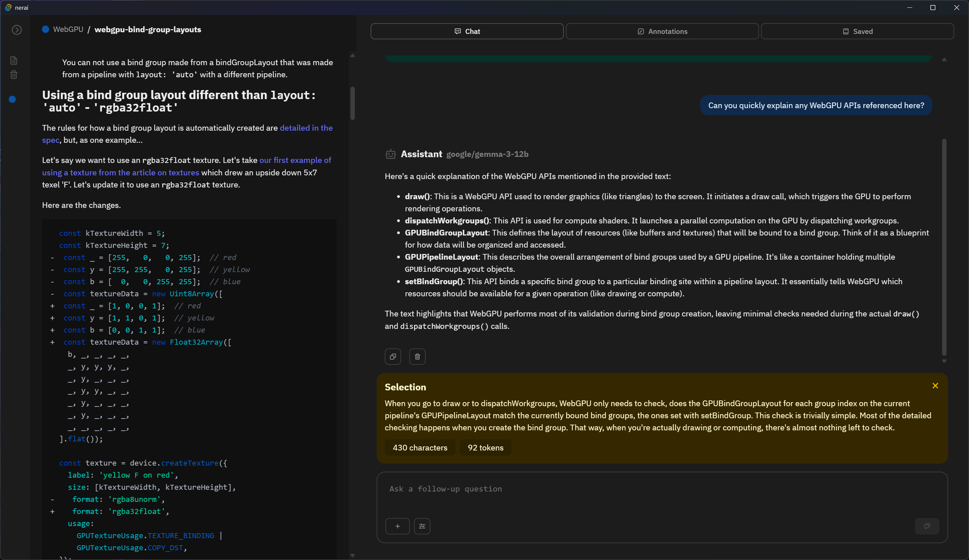Switch to the Annotations tab
The width and height of the screenshot is (969, 560).
pos(662,31)
